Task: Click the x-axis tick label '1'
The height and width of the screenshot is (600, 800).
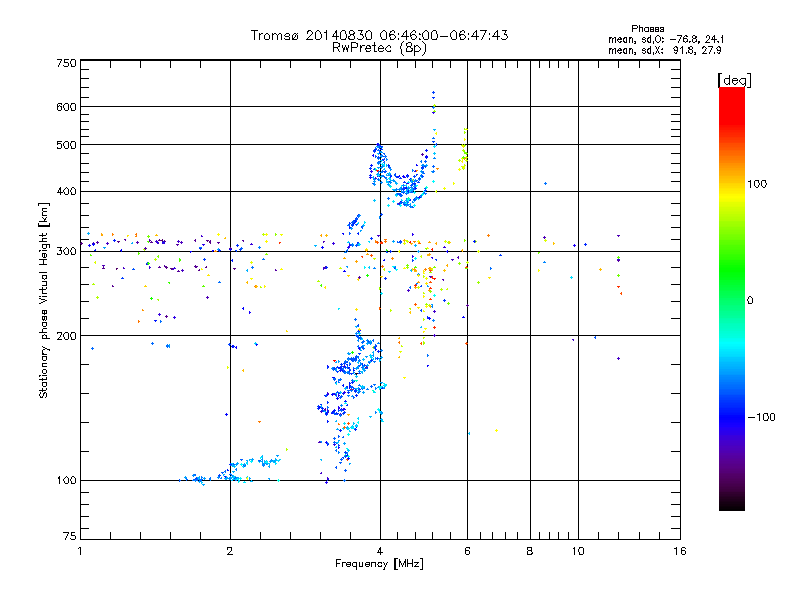Action: coord(80,551)
